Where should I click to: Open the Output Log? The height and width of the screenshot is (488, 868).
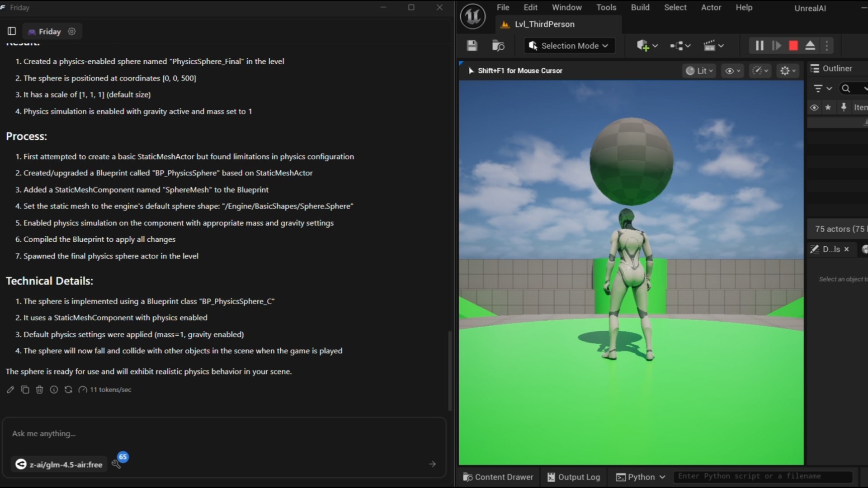click(574, 477)
